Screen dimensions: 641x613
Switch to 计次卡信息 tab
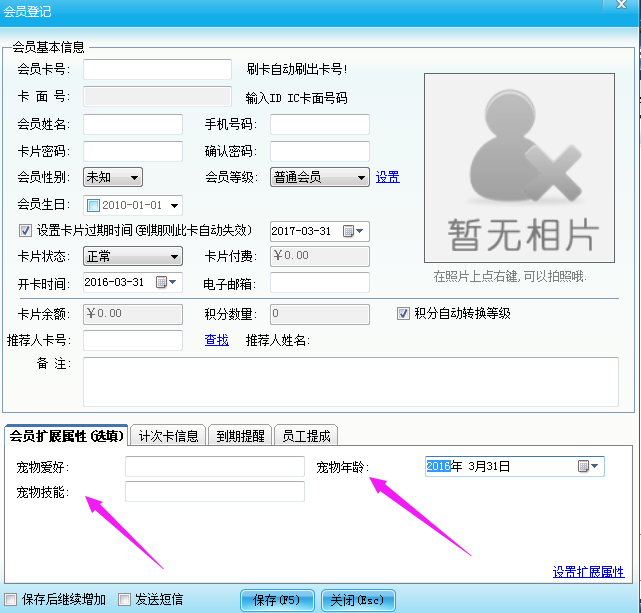[x=168, y=436]
